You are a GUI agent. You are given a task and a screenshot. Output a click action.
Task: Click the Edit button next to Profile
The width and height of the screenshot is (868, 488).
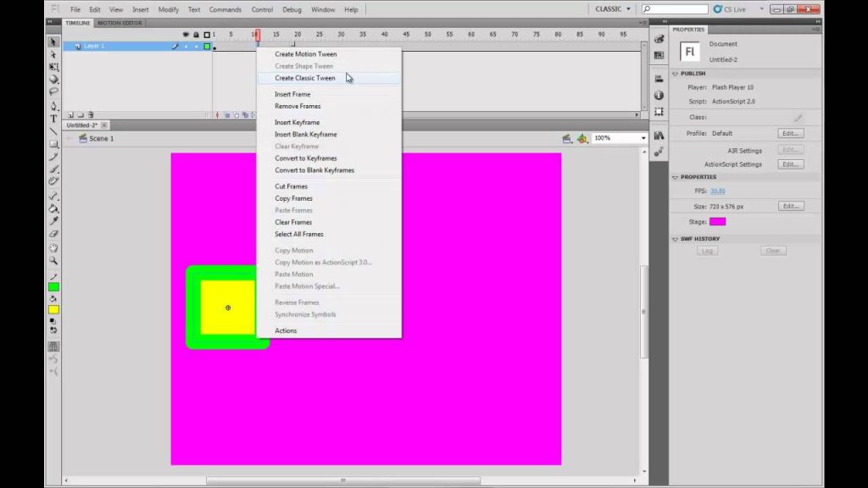click(791, 133)
